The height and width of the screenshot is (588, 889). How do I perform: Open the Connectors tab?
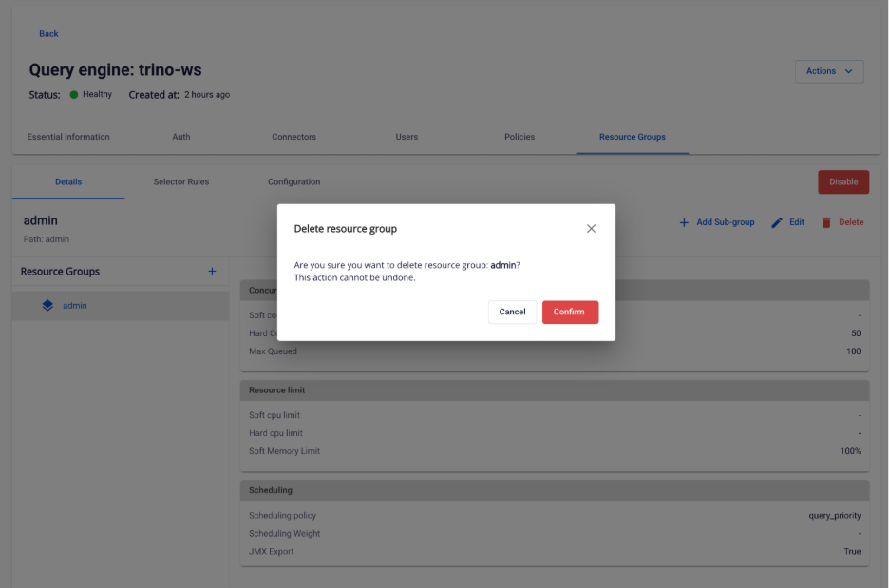(293, 137)
